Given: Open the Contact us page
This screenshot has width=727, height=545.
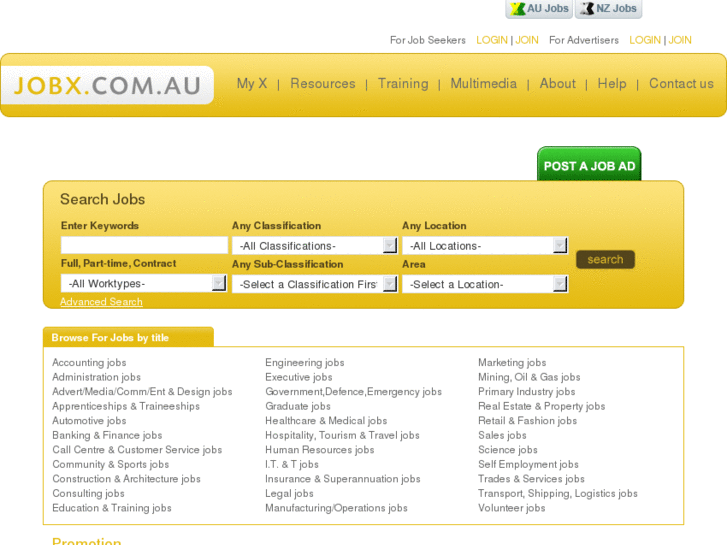Looking at the screenshot, I should 681,83.
